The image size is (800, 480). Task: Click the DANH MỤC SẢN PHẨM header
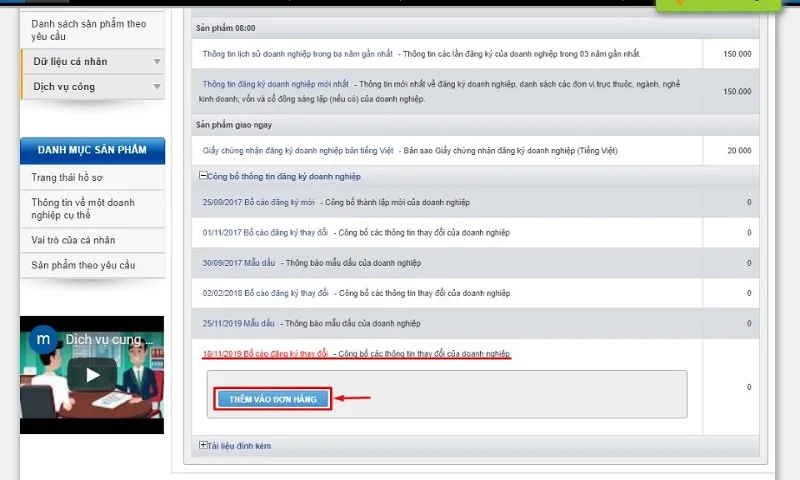[x=92, y=150]
